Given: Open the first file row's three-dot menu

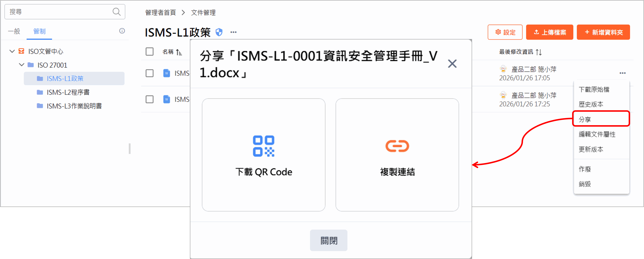Looking at the screenshot, I should coord(623,73).
